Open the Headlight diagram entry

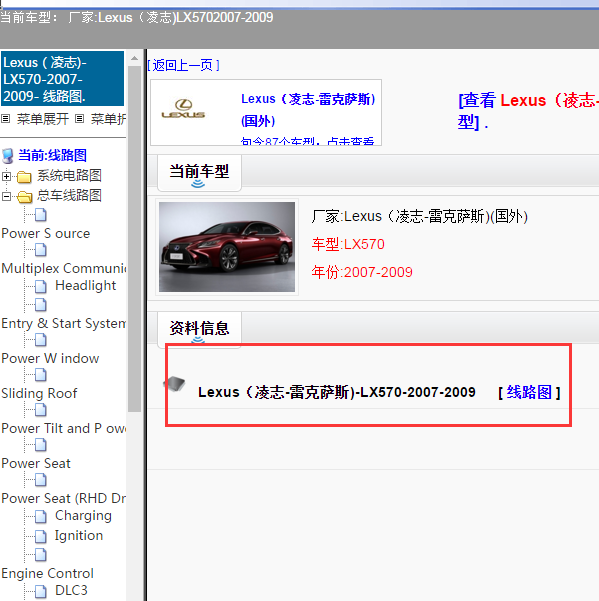[x=85, y=286]
